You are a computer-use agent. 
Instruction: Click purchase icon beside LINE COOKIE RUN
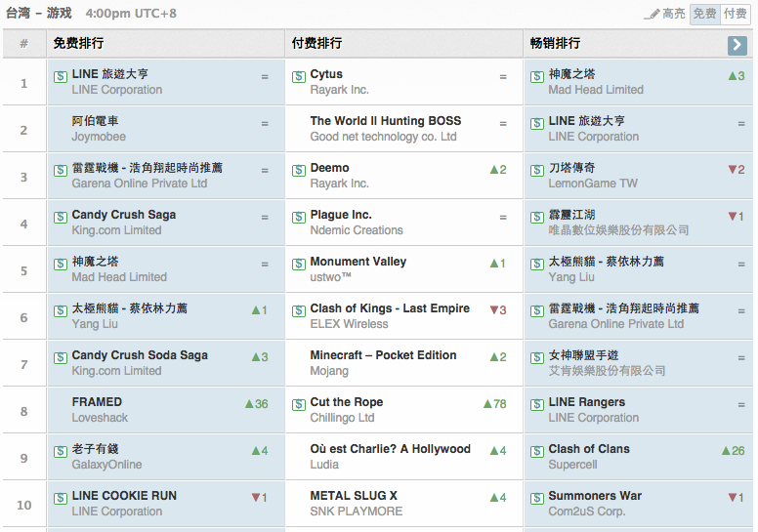[x=61, y=498]
